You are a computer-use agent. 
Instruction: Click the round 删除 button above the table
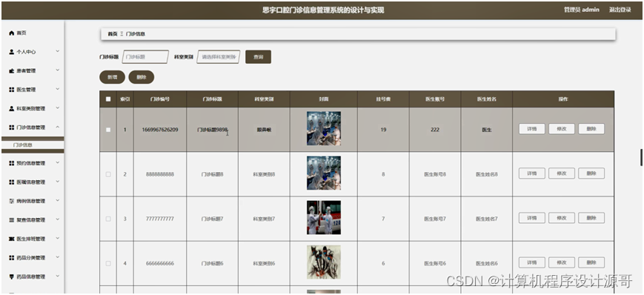[142, 77]
